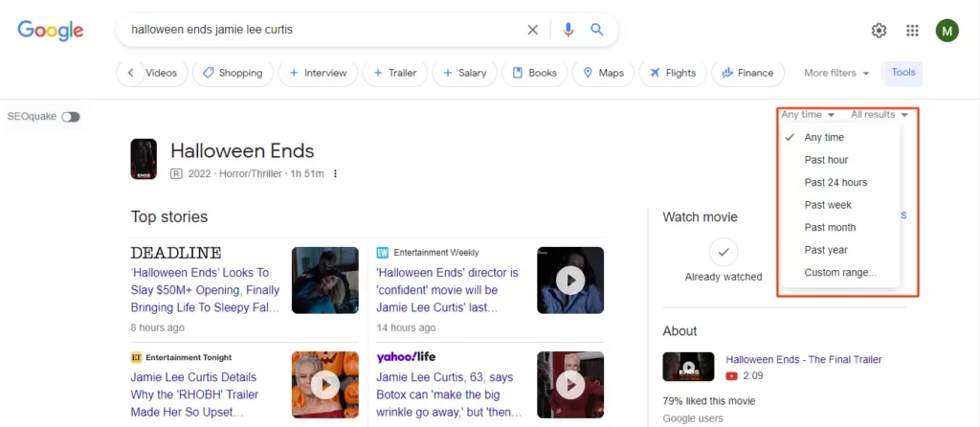Viewport: 980px width, 427px height.
Task: Click the Google logo
Action: click(x=50, y=30)
